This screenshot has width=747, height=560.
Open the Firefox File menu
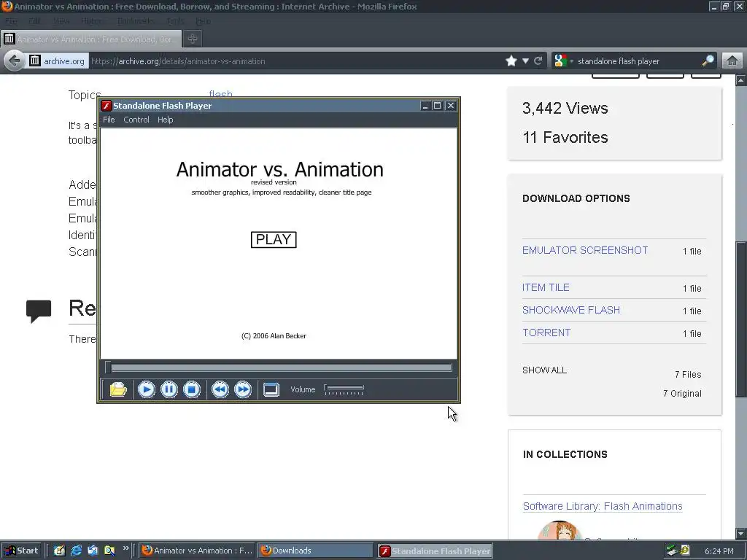point(11,21)
